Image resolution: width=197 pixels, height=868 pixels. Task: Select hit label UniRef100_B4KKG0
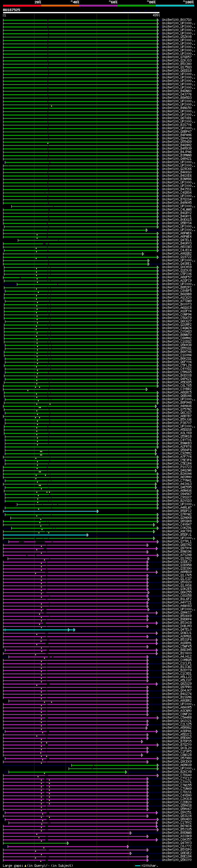(177, 172)
